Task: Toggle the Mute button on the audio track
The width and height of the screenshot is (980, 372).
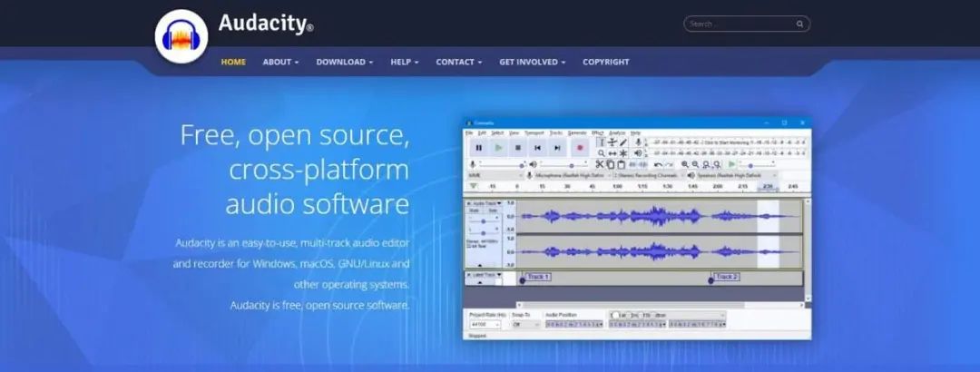Action: (474, 210)
